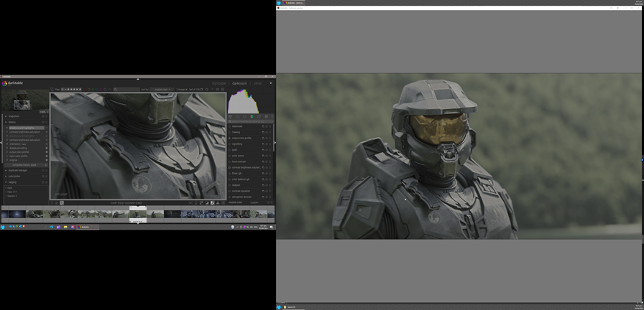The image size is (644, 310).
Task: Click compress history stack button
Action: point(24,165)
